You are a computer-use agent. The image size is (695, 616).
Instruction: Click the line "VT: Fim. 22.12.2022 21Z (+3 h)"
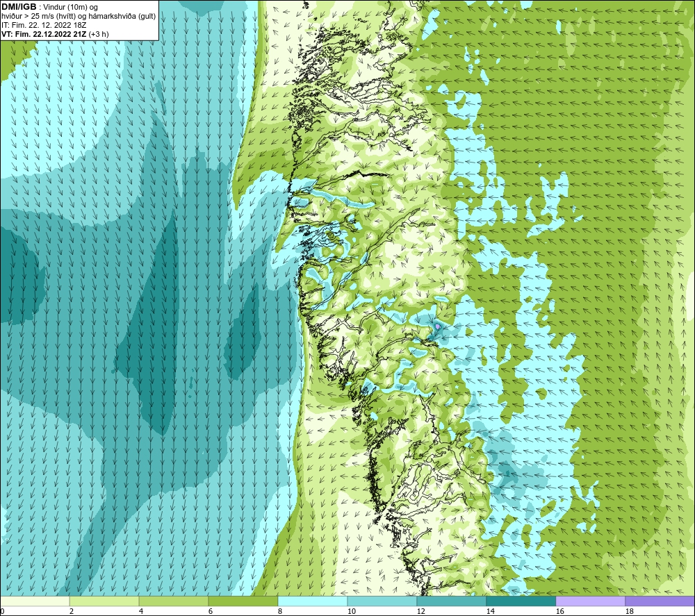55,33
